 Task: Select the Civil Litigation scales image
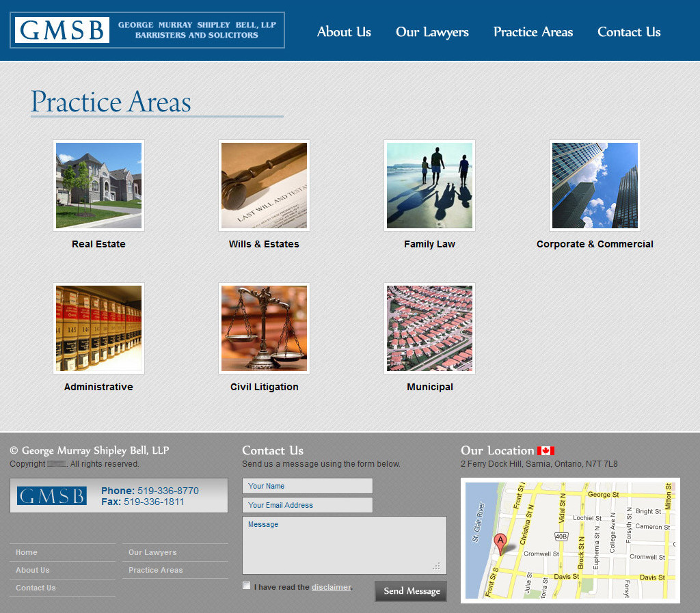[x=264, y=328]
